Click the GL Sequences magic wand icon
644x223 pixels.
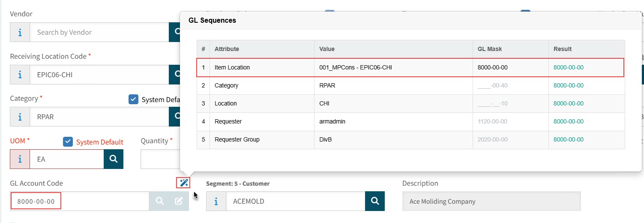point(183,183)
